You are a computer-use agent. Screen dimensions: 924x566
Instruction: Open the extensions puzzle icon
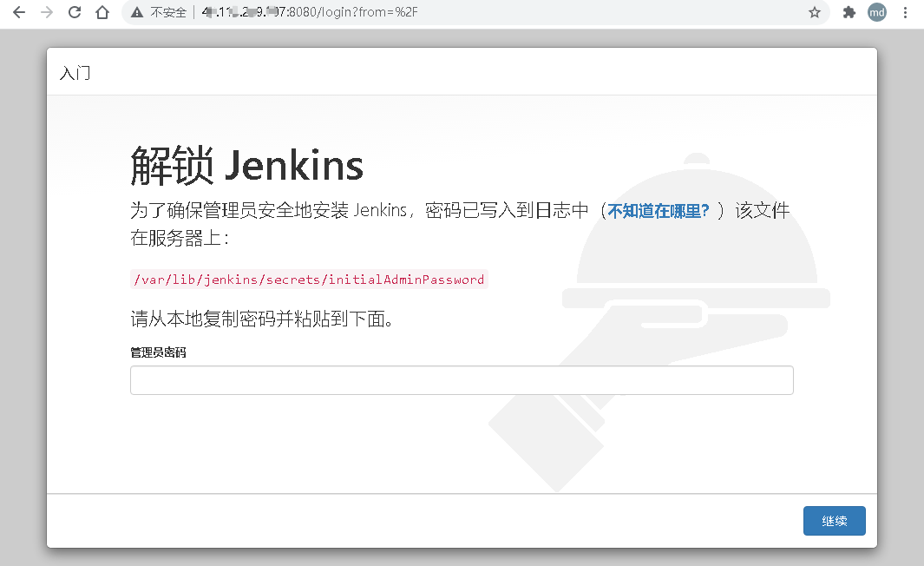(849, 12)
